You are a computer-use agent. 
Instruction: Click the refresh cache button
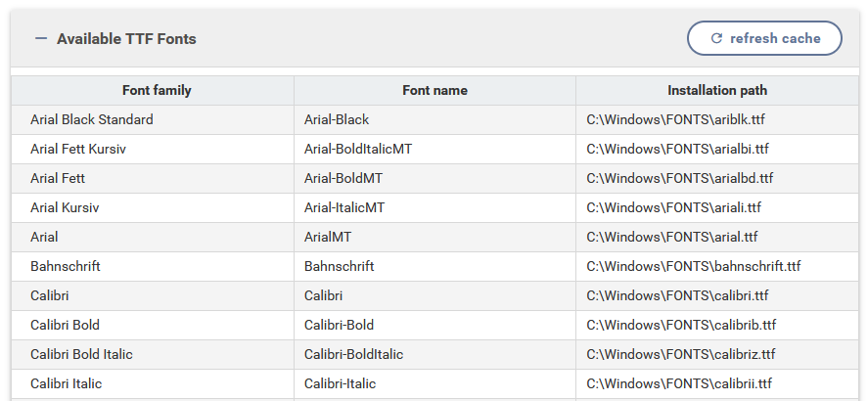click(764, 38)
